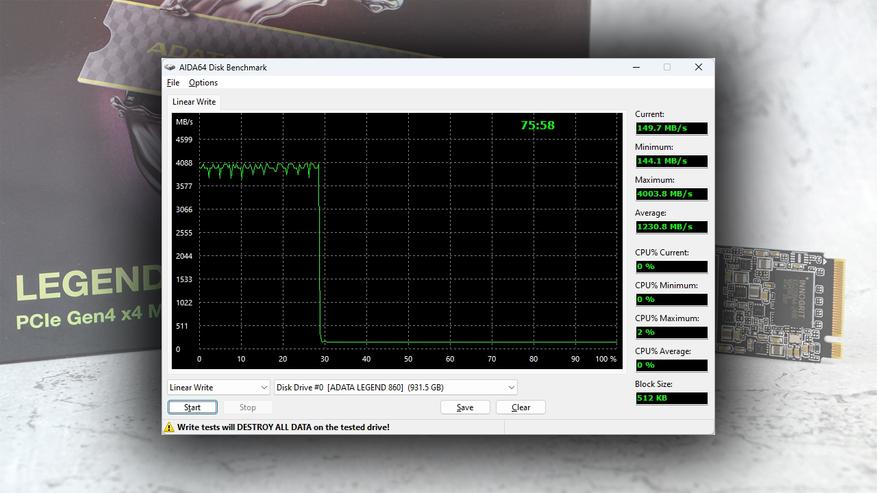Viewport: 877px width, 493px height.
Task: Clear the benchmark graph
Action: 521,407
